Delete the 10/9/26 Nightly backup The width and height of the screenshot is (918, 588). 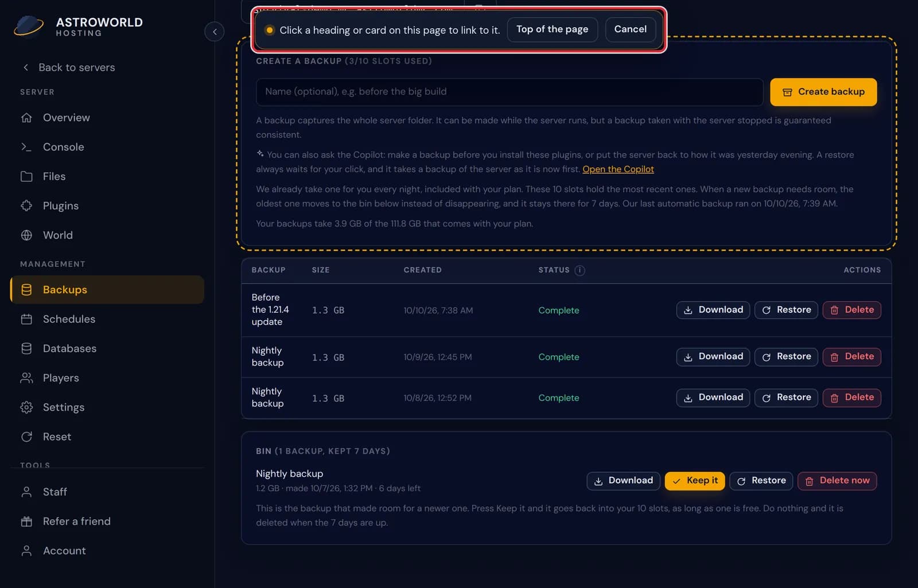[x=851, y=357]
